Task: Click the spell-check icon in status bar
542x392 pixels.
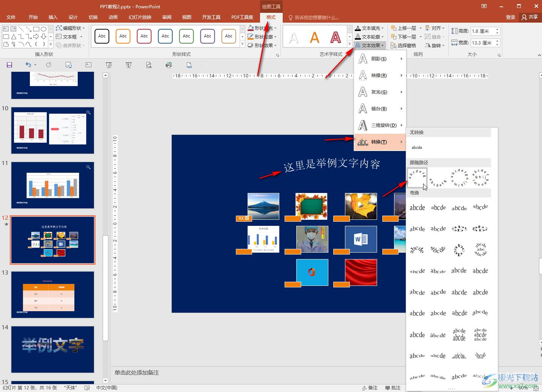Action: [x=87, y=388]
